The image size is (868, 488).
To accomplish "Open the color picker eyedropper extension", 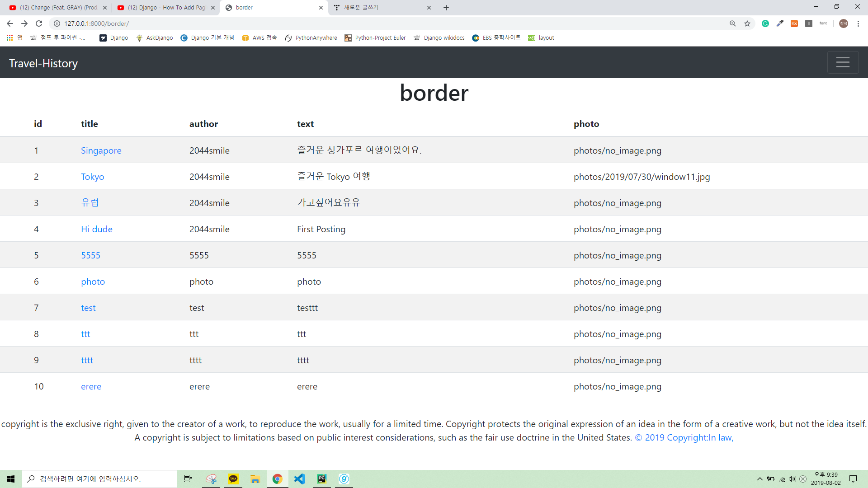I will click(x=780, y=23).
